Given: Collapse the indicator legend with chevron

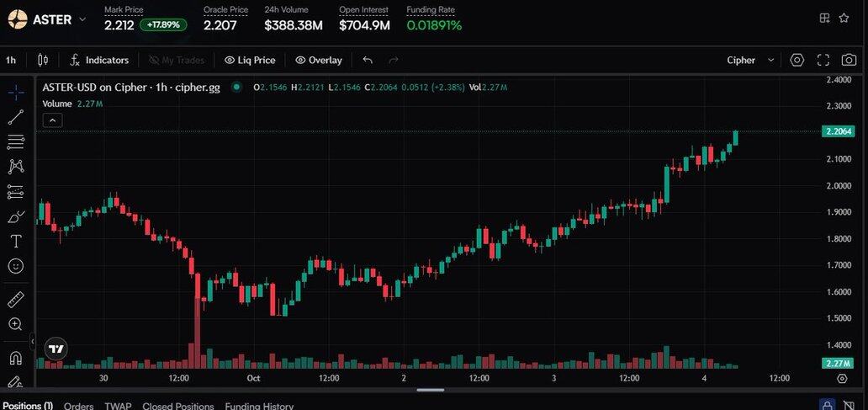Looking at the screenshot, I should [x=52, y=120].
